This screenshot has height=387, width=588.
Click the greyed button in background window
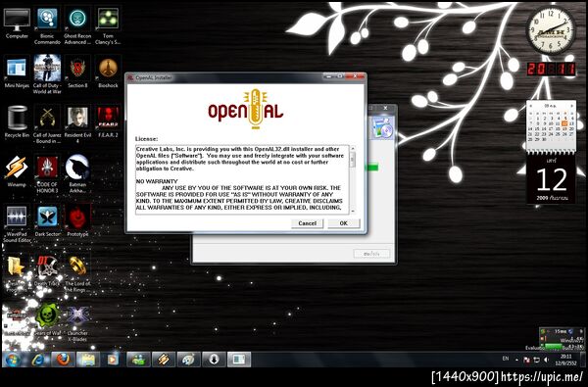371,254
